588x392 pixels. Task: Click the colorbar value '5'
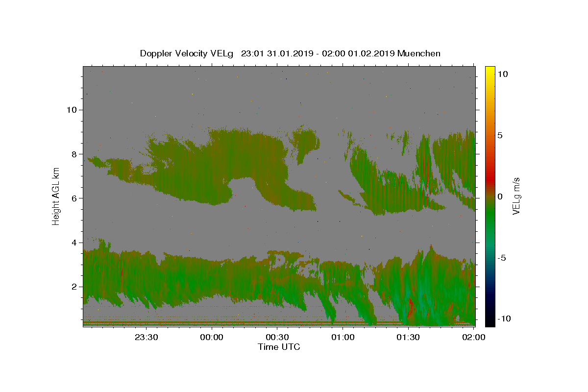coord(500,135)
